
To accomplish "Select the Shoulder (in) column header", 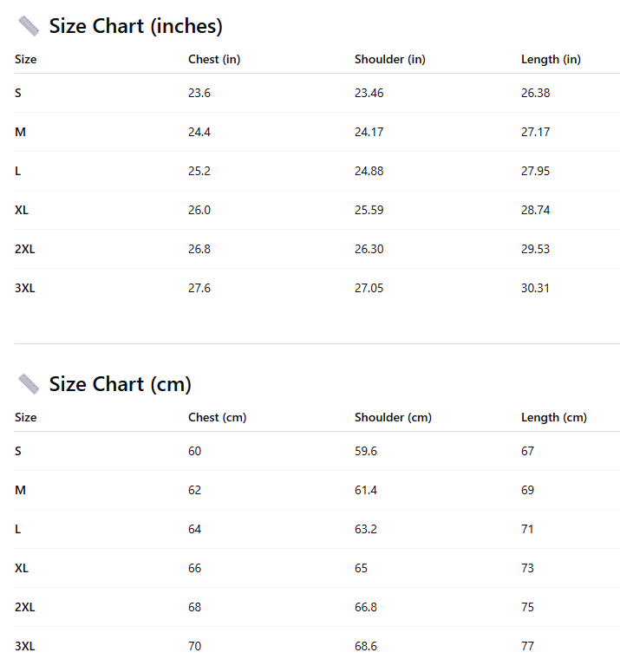I will (390, 60).
